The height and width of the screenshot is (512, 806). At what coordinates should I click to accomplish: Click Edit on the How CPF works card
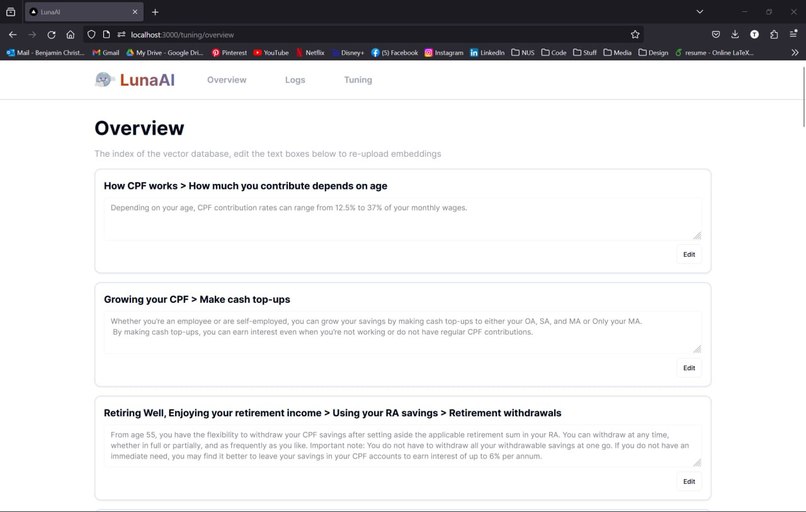[x=689, y=254]
